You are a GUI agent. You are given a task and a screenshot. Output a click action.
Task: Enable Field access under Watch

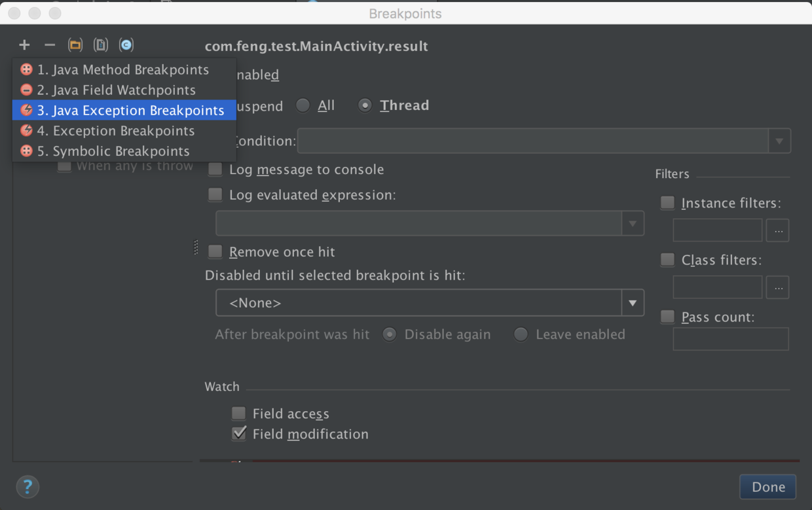click(238, 413)
